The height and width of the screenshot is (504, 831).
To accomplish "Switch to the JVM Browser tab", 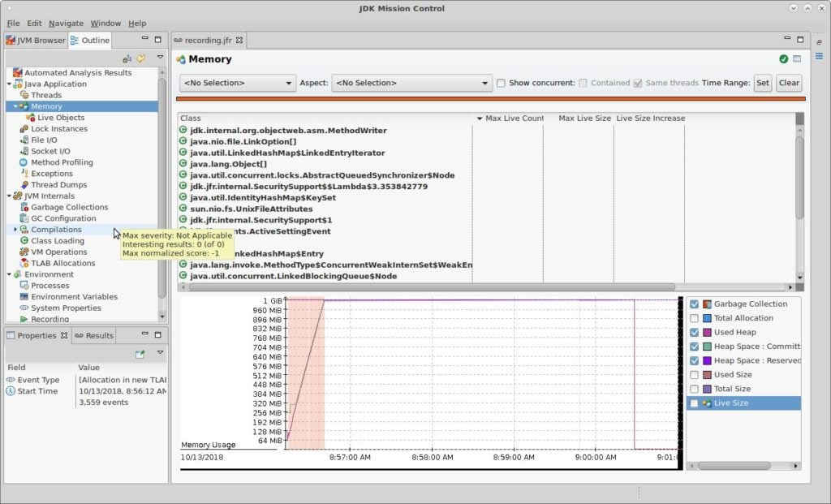I will (x=36, y=41).
